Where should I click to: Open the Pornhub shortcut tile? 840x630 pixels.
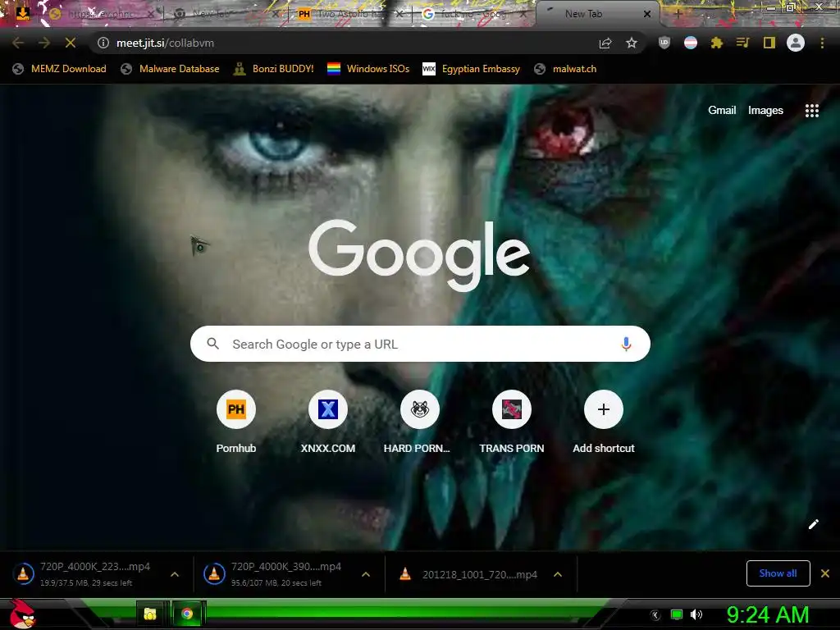coord(235,422)
